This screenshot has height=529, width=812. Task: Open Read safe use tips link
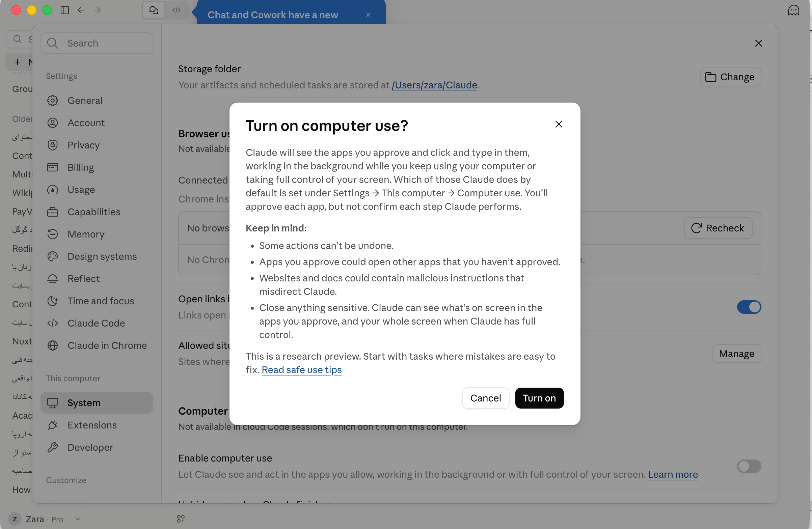(302, 370)
